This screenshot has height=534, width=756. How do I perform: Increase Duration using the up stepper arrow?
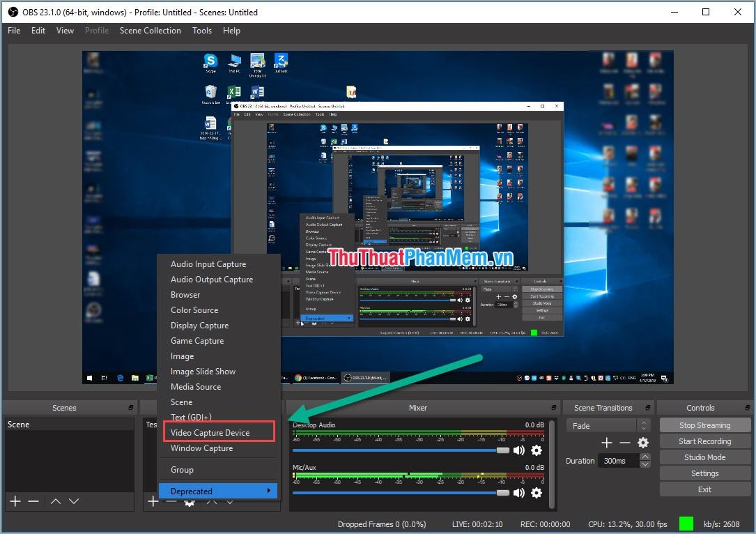pos(644,456)
